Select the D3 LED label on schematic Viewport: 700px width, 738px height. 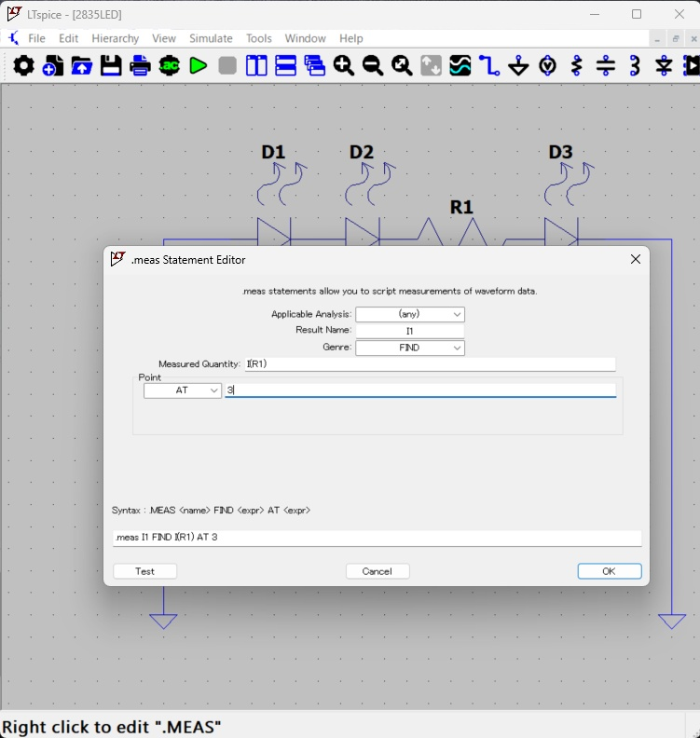pyautogui.click(x=561, y=152)
